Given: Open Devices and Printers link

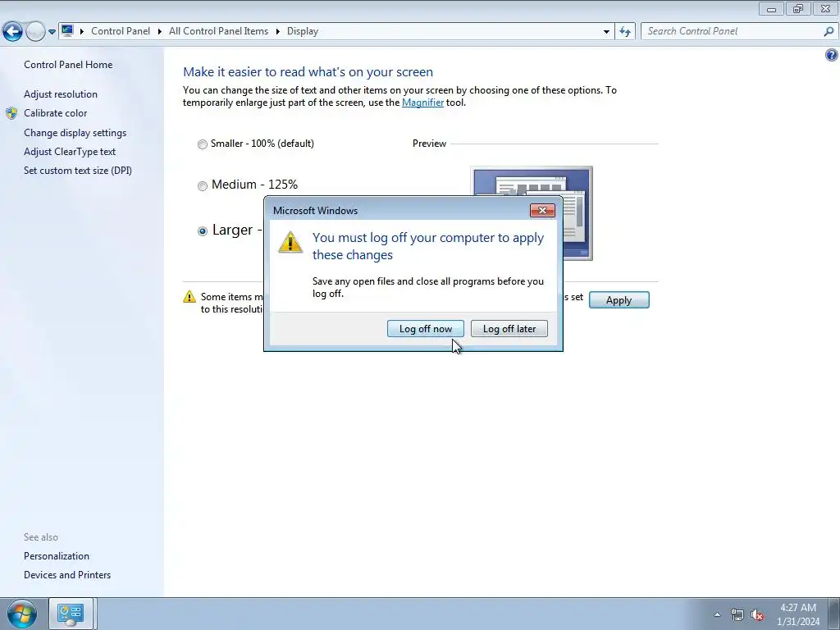Looking at the screenshot, I should point(67,575).
